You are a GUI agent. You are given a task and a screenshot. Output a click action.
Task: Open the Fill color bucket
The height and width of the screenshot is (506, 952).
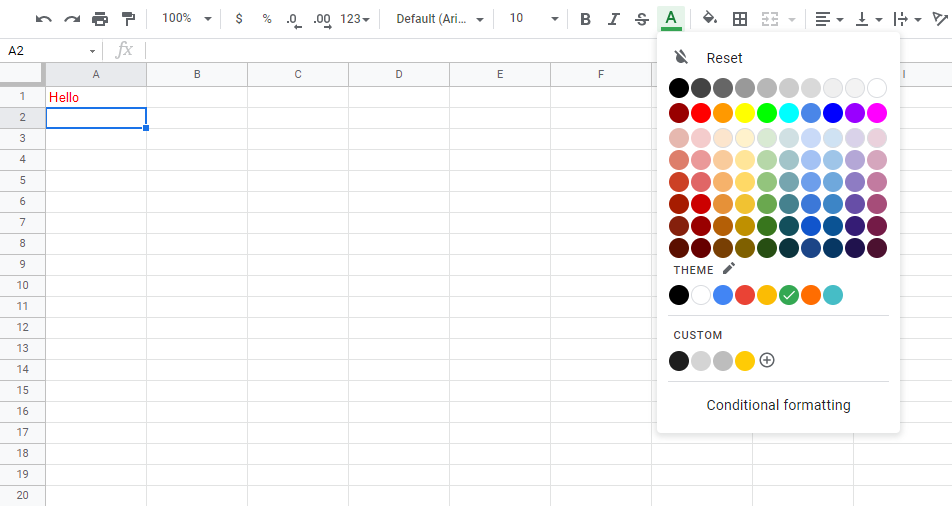(710, 19)
